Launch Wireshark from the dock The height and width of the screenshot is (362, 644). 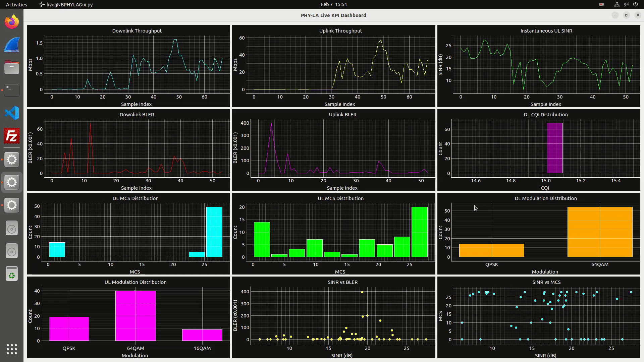[12, 45]
